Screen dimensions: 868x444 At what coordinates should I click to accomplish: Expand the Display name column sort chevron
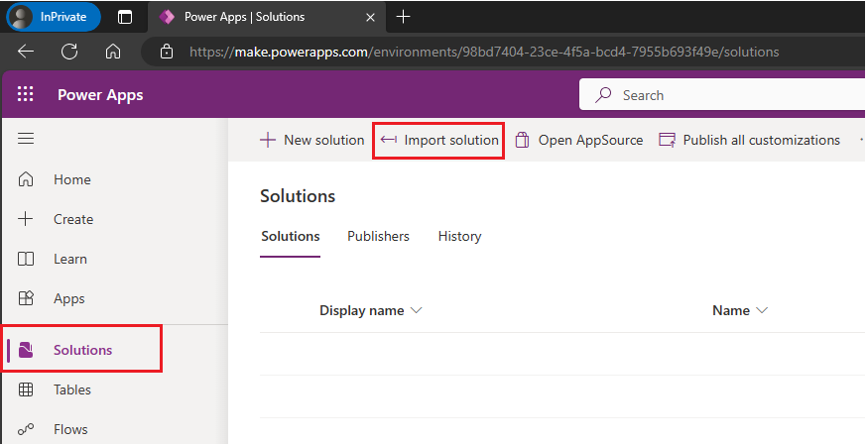pyautogui.click(x=417, y=310)
